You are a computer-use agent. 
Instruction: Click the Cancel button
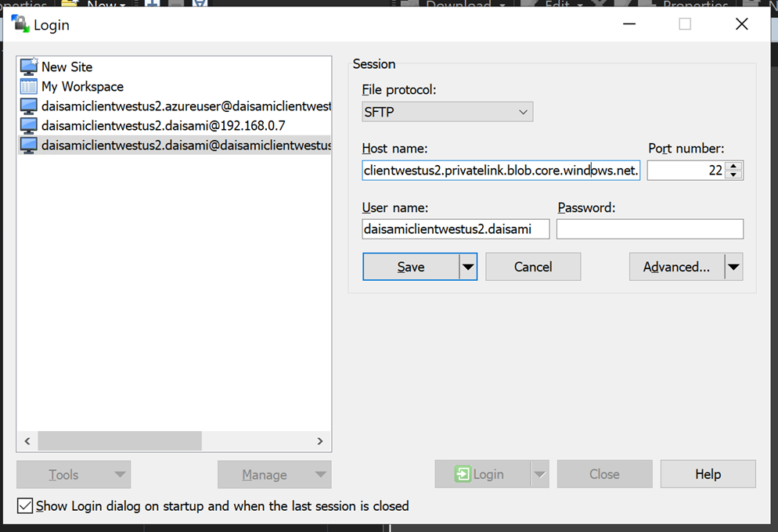[533, 267]
